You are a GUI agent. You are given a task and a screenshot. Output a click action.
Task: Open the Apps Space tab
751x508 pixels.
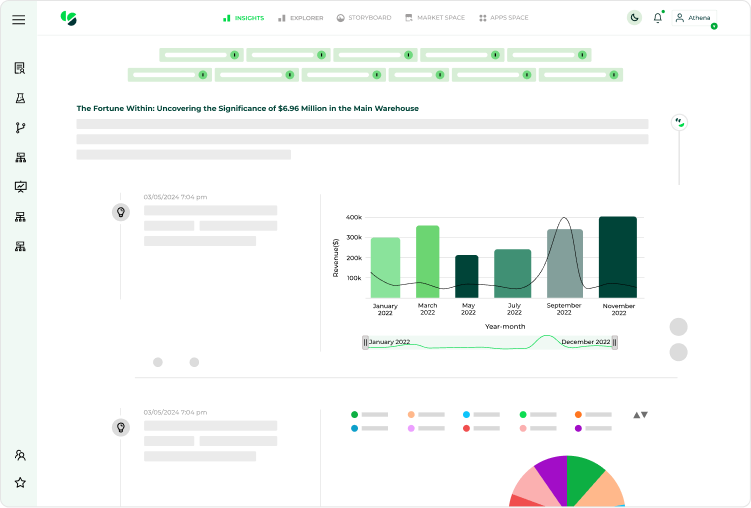pyautogui.click(x=503, y=18)
